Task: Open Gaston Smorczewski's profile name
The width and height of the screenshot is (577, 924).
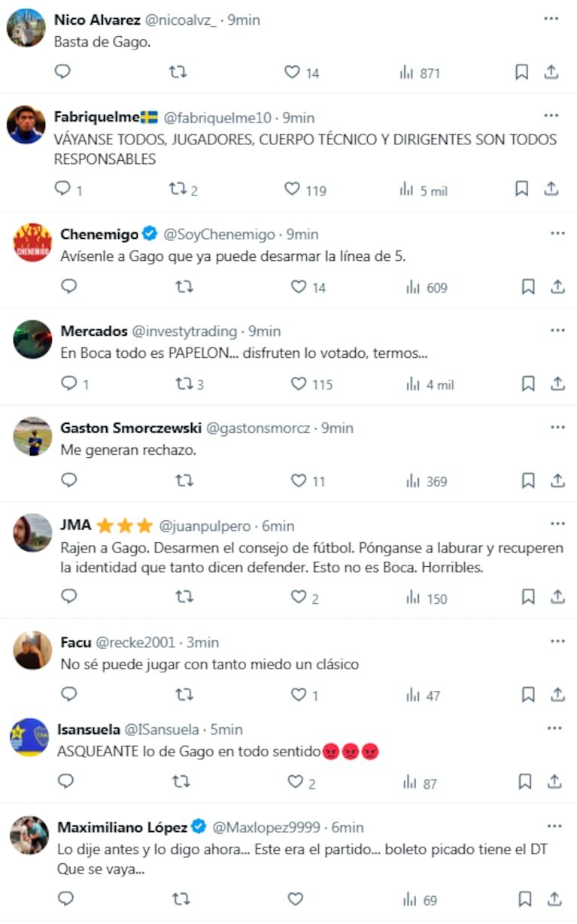Action: (131, 428)
